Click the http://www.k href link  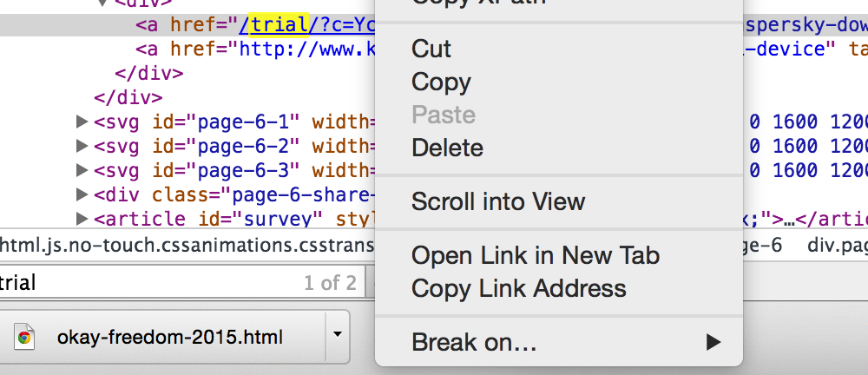point(306,49)
